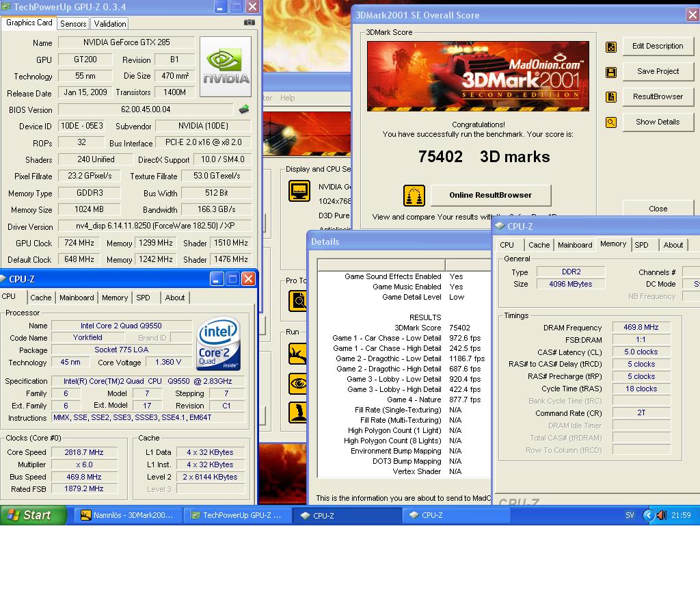Viewport: 700px width, 602px height.
Task: Click the Edit Description icon
Action: coord(610,47)
